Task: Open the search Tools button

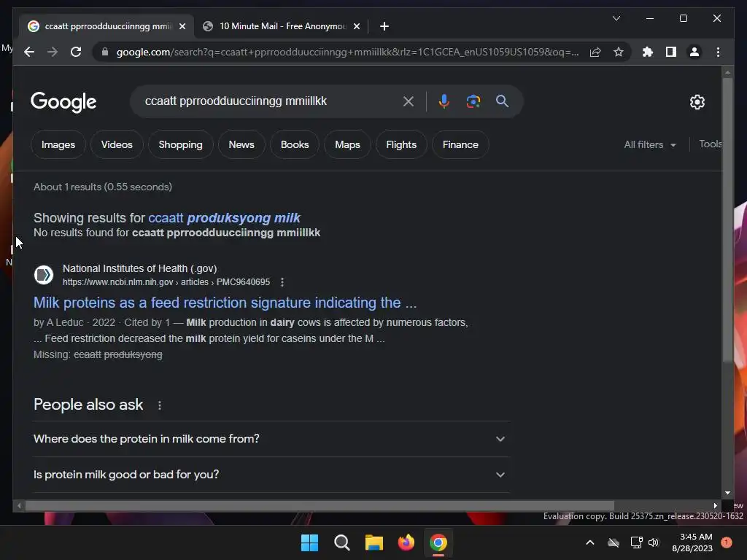Action: [711, 144]
